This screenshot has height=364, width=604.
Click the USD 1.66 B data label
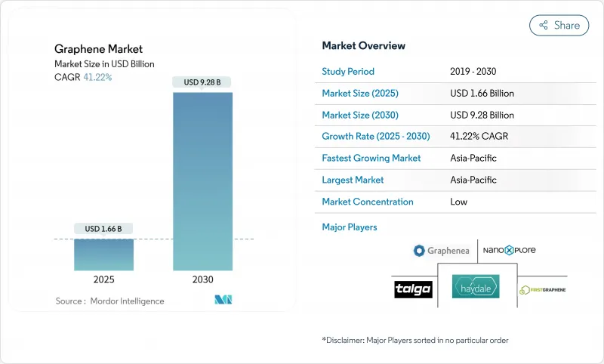point(103,229)
